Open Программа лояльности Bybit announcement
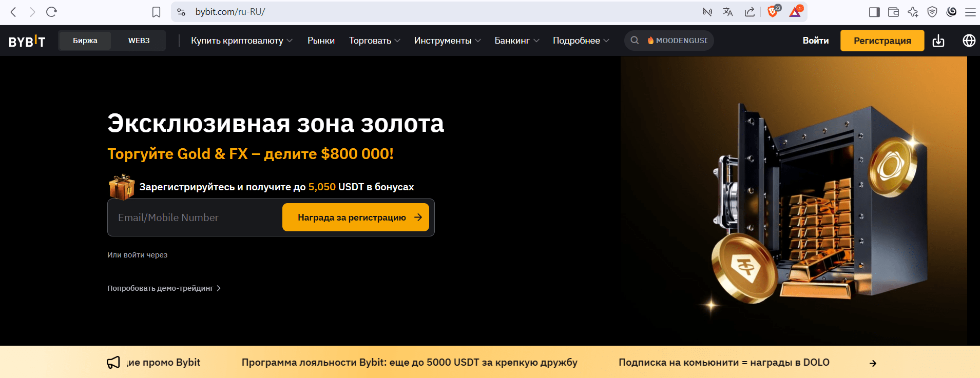Viewport: 980px width, 378px height. pyautogui.click(x=410, y=363)
